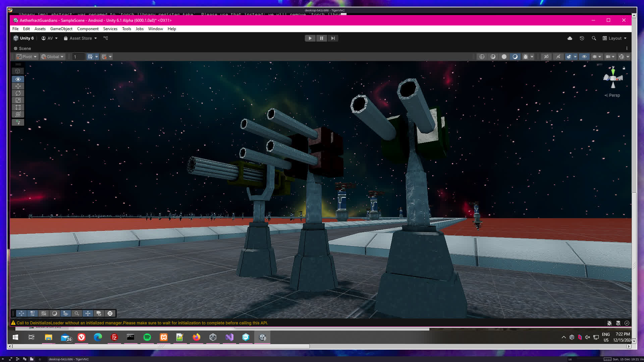This screenshot has width=644, height=362.
Task: Select the Scale tool
Action: [18, 100]
